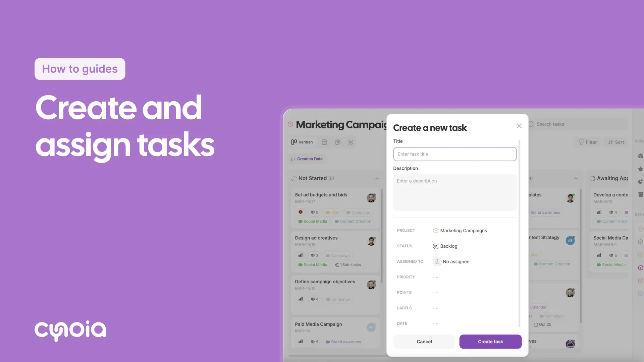Click the dialog's vertical scrollbar
Viewport: 644px width, 362px height.
pos(519,233)
